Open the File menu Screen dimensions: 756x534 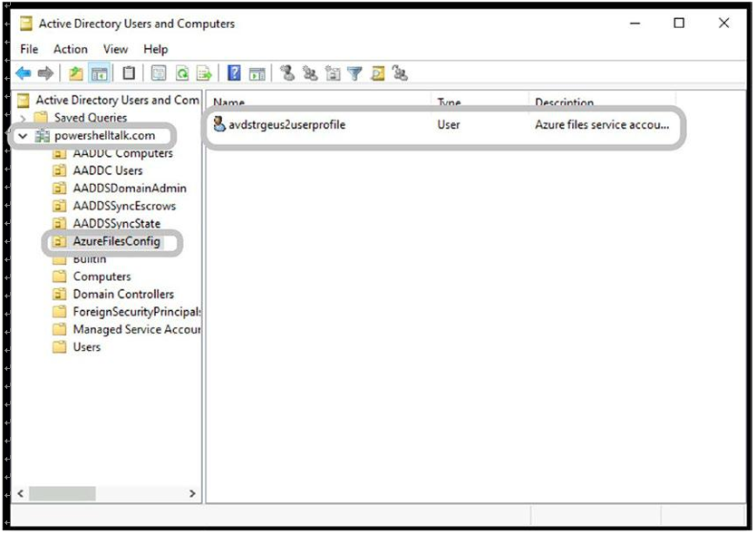(x=29, y=49)
